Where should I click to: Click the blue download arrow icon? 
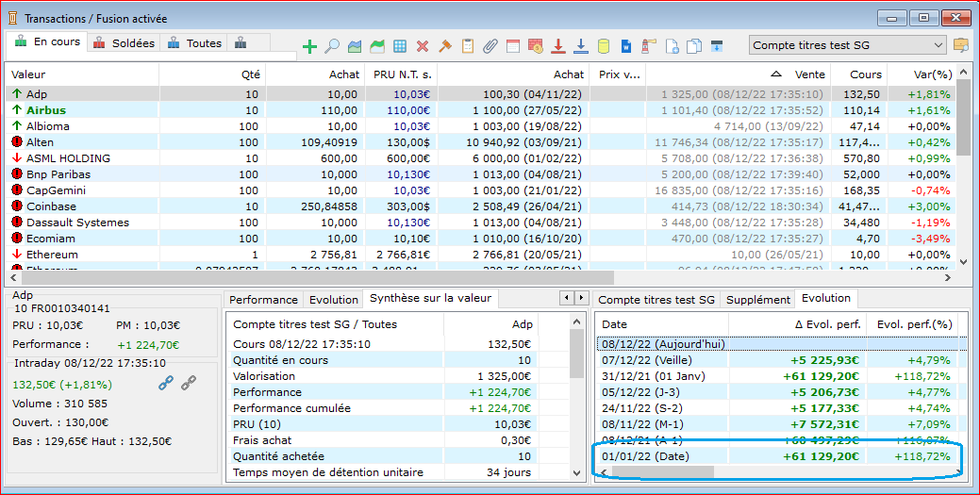point(581,45)
